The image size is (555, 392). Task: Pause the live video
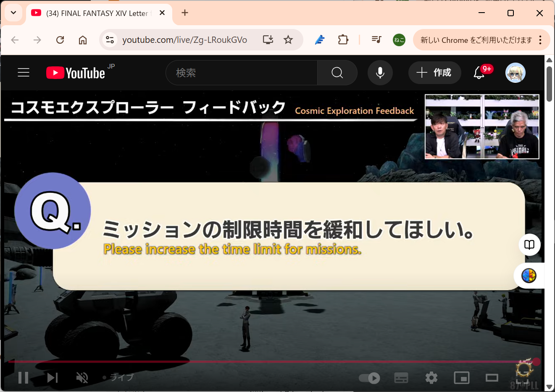[24, 378]
